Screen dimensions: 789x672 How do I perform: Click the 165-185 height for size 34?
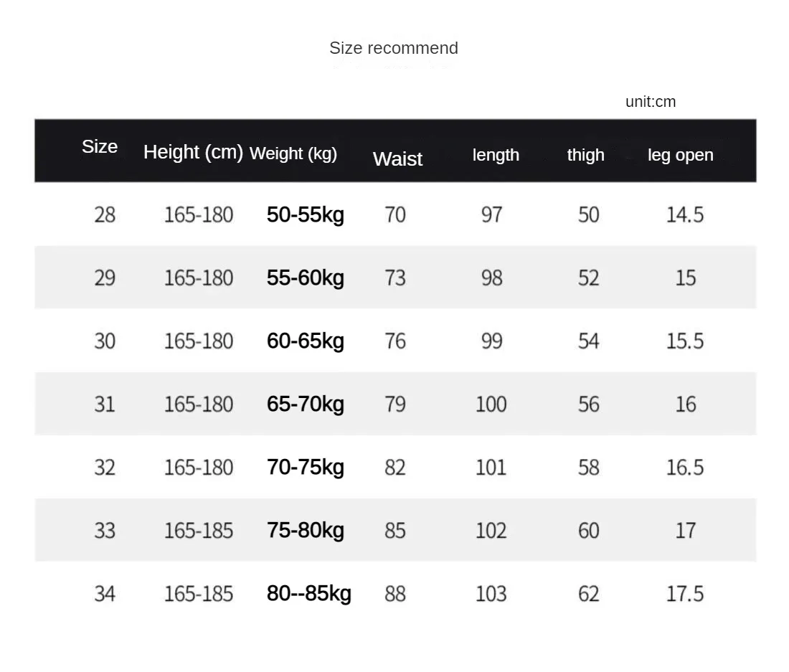[199, 594]
